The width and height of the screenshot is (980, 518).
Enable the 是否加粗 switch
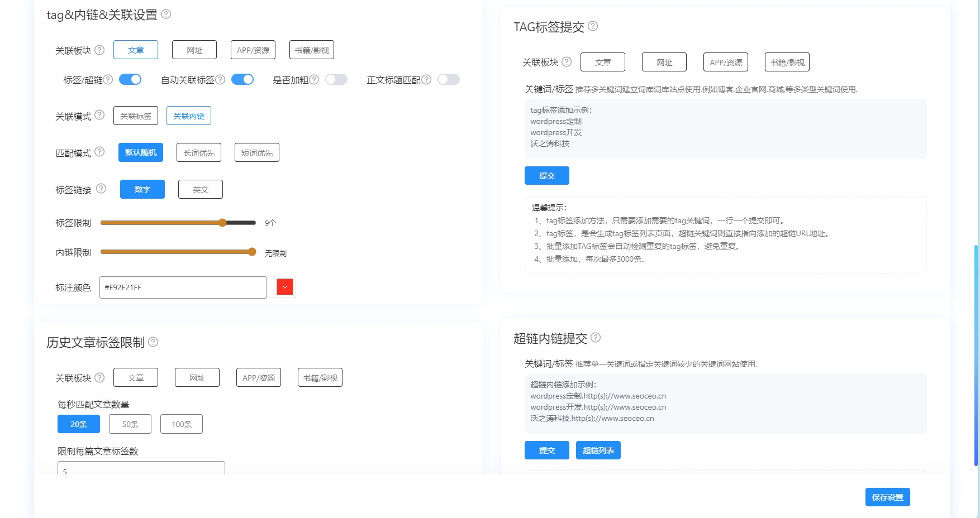[336, 80]
